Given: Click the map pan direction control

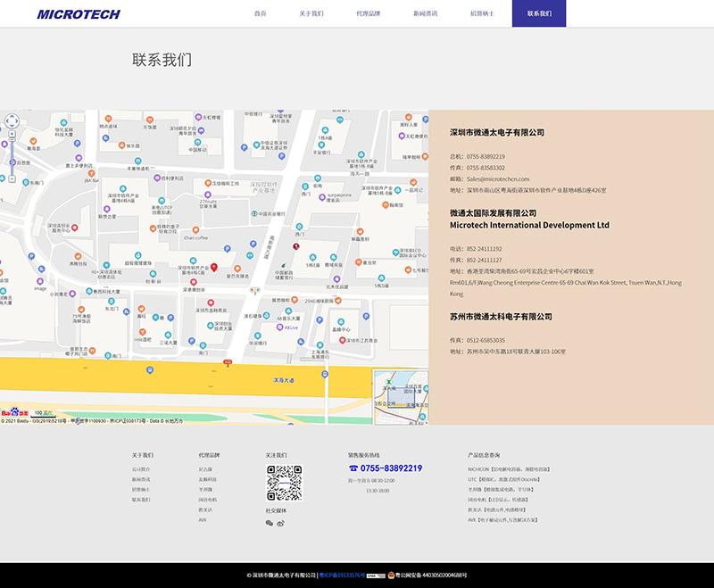Looking at the screenshot, I should tap(12, 121).
